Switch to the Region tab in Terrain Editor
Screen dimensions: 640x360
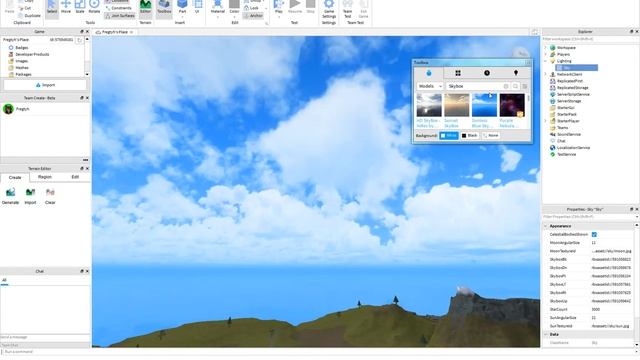tap(44, 177)
